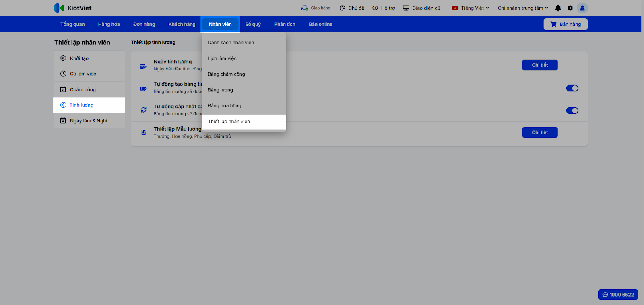Click the Tự động tạo bảng tính lương icon
This screenshot has height=305, width=644.
point(143,89)
